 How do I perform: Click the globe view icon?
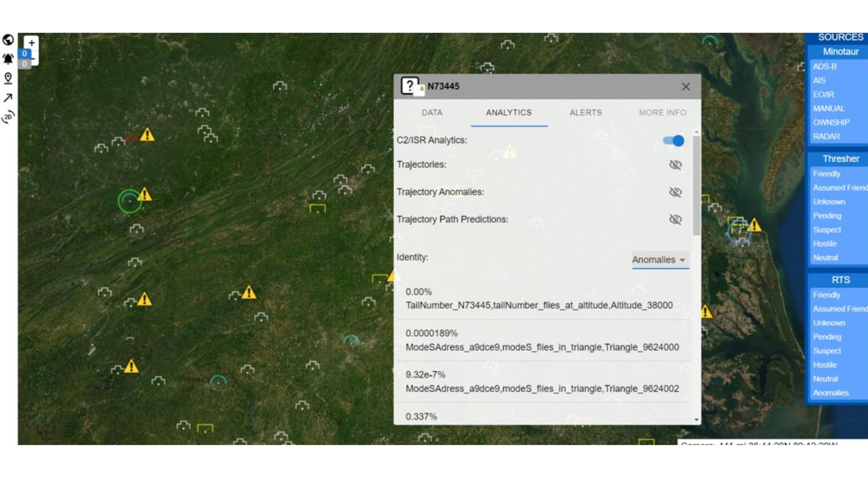(x=8, y=40)
